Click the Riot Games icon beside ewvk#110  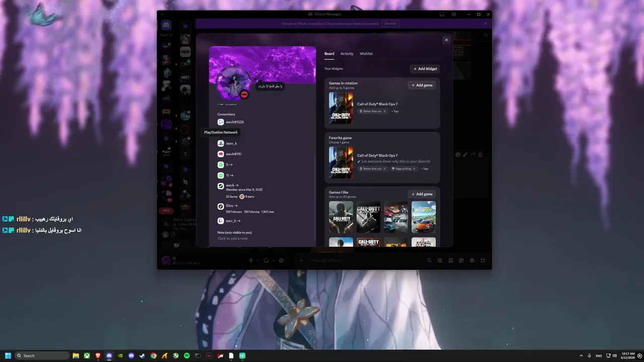click(x=220, y=154)
